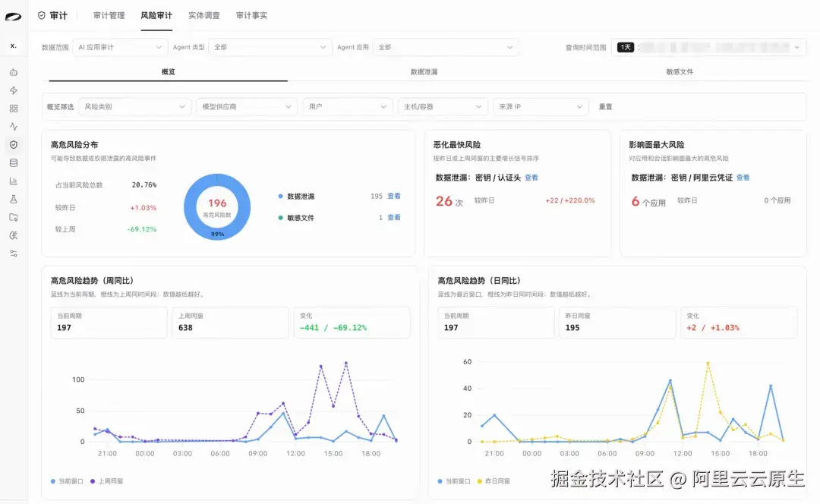This screenshot has height=504, width=820.
Task: Switch to the 敏感文件 sub-tab
Action: click(680, 71)
